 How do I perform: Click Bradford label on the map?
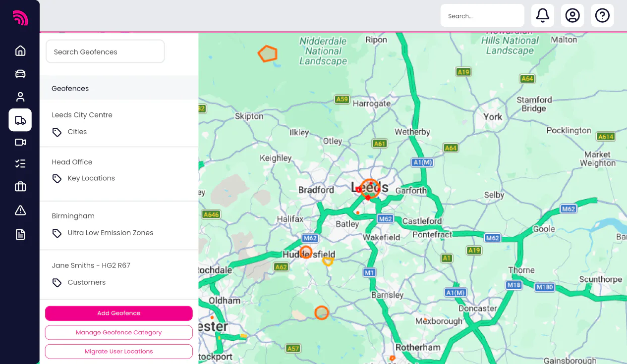tap(316, 190)
